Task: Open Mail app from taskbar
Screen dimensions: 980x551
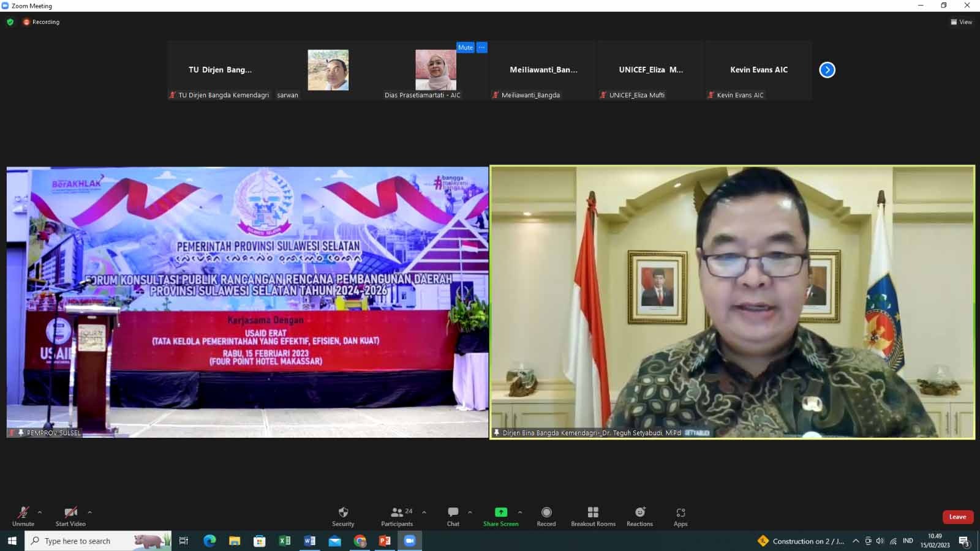Action: (x=334, y=541)
